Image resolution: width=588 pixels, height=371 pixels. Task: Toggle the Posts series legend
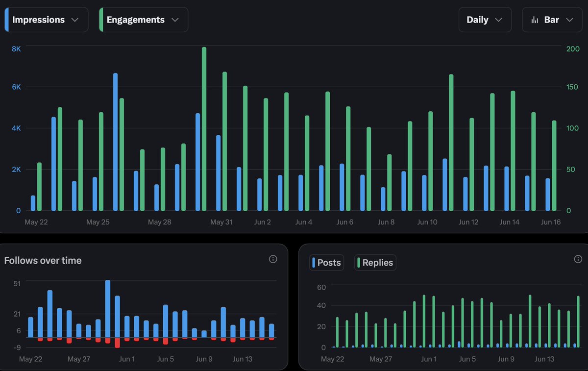coord(326,263)
